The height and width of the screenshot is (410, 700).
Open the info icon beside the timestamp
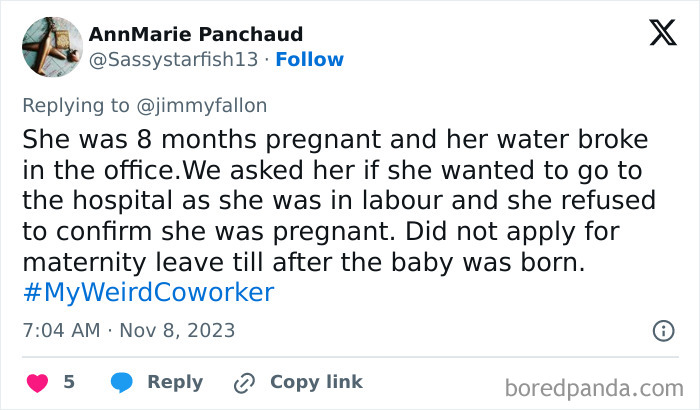pos(662,330)
